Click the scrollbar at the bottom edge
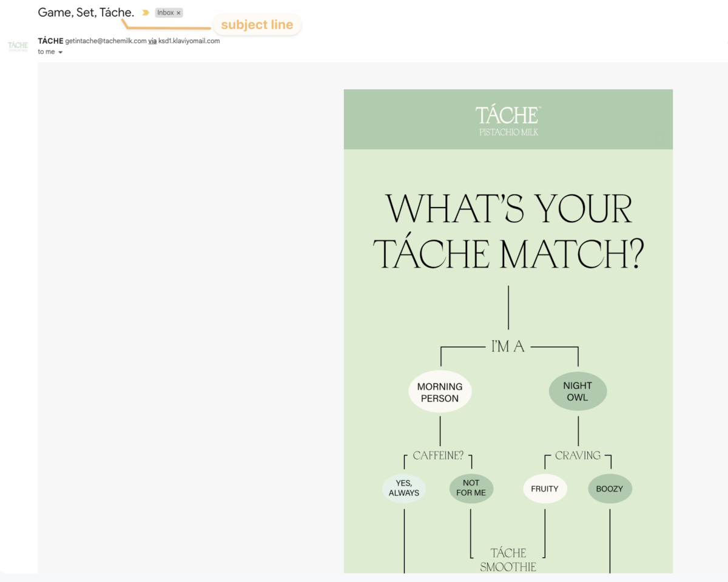Image resolution: width=728 pixels, height=582 pixels. pos(364,579)
